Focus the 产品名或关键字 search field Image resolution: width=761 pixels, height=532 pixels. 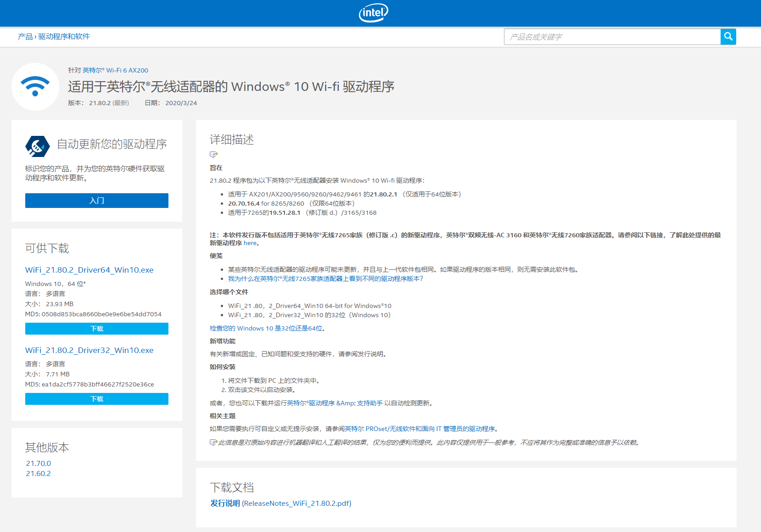612,37
